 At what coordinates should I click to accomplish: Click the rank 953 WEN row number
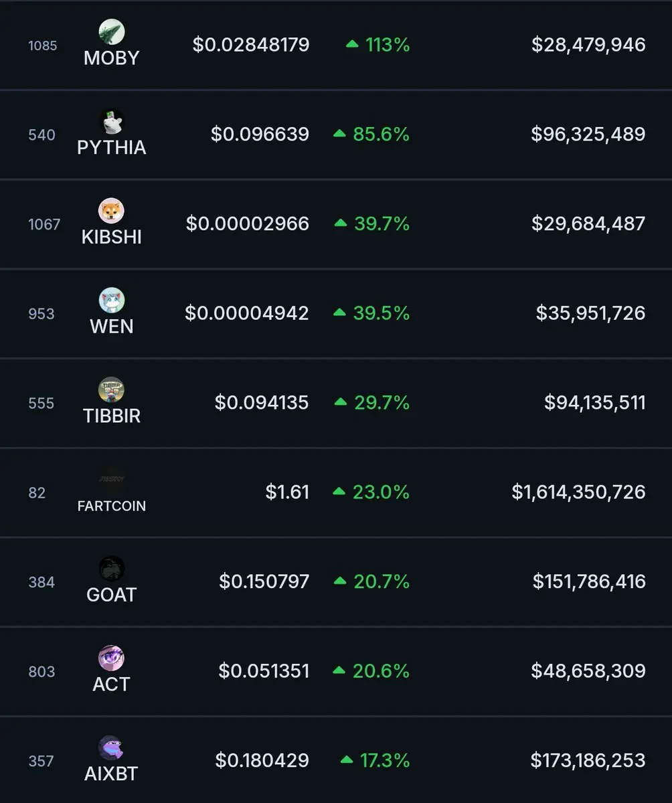pyautogui.click(x=41, y=314)
